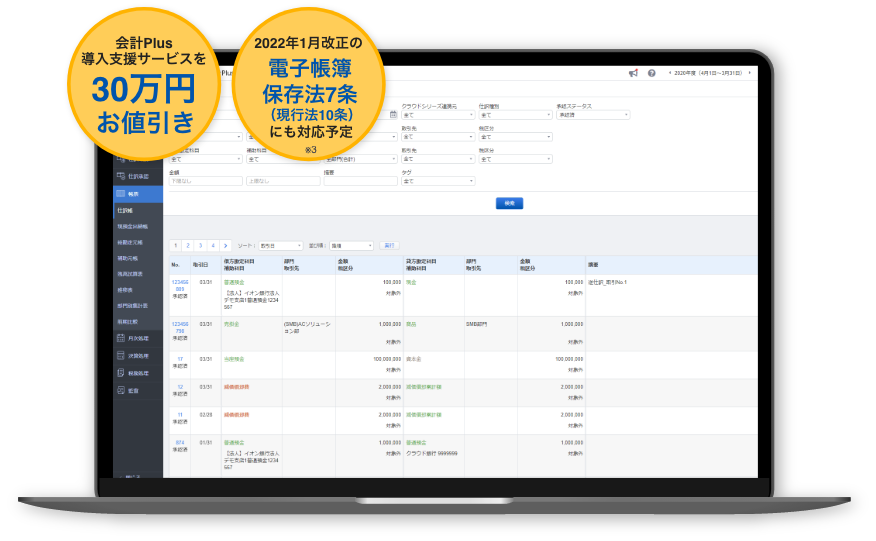The width and height of the screenshot is (876, 541).
Task: Go to results page 3
Action: 200,246
